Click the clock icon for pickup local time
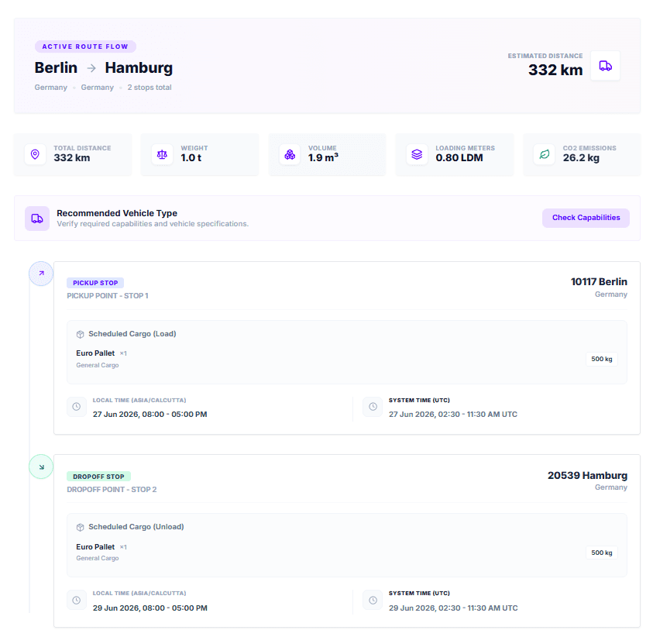 [77, 407]
